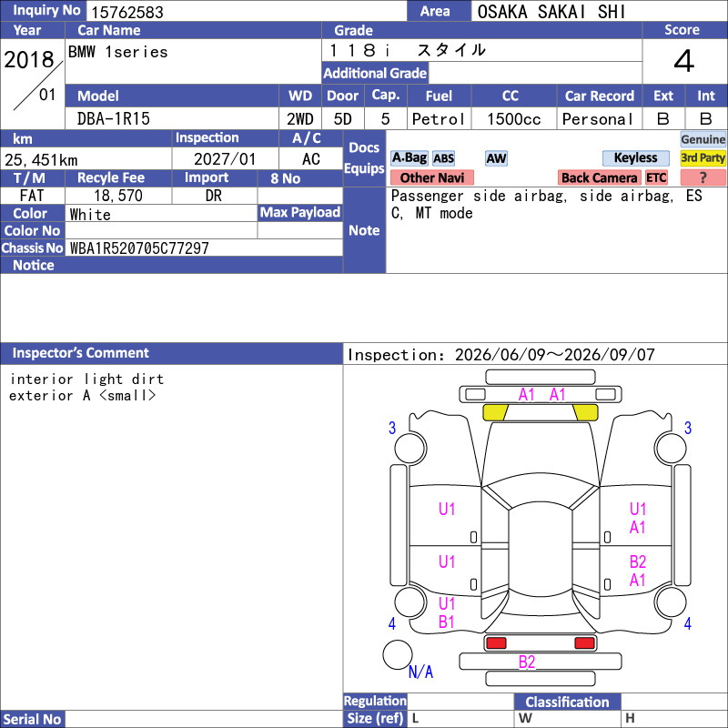This screenshot has height=728, width=728.
Task: Select the grade text 118i スタイル
Action: [408, 50]
